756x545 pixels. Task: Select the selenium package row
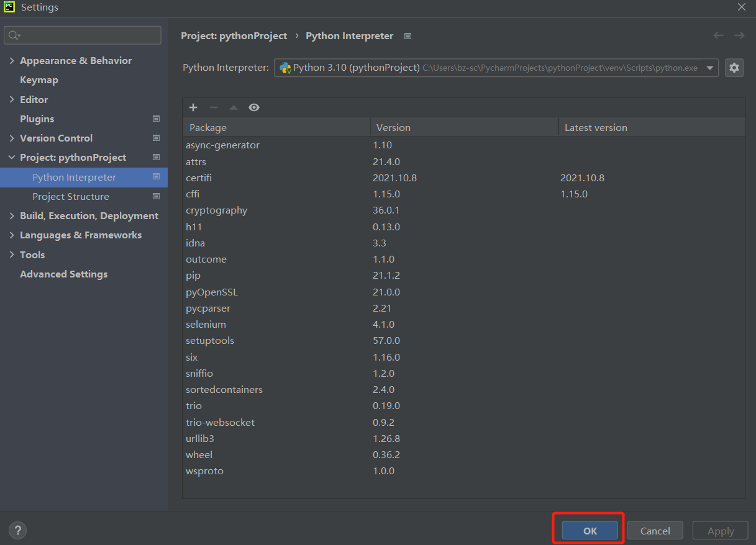(464, 324)
